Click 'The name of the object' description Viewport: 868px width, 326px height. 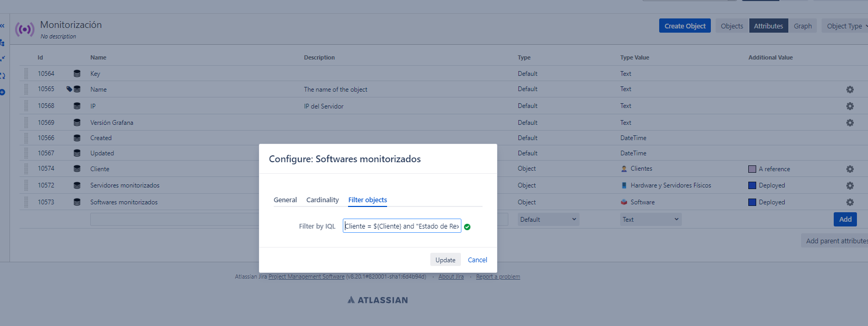(335, 90)
